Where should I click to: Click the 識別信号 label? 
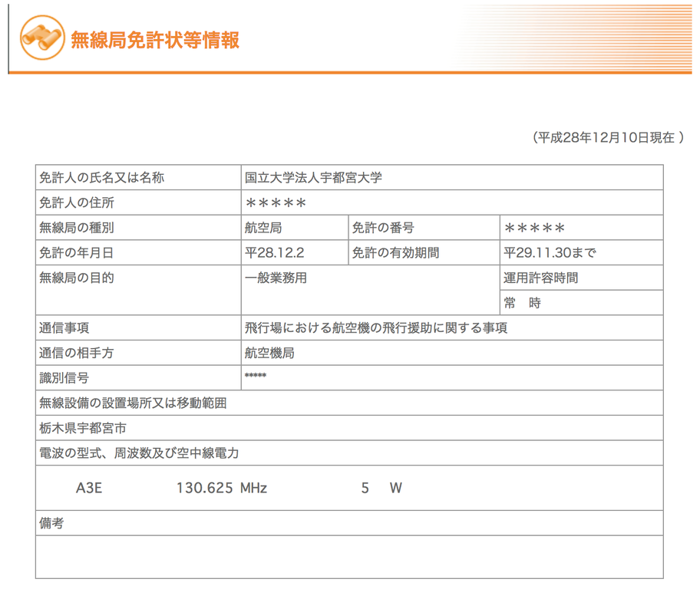tap(64, 377)
